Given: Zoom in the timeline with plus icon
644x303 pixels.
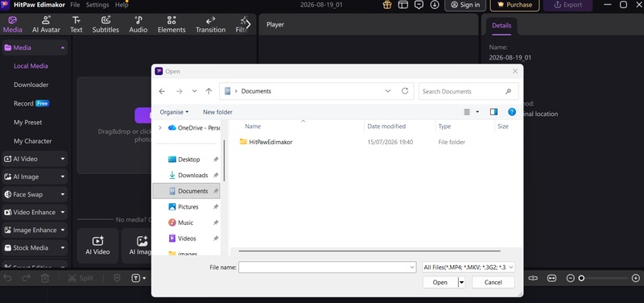Looking at the screenshot, I should (635, 278).
